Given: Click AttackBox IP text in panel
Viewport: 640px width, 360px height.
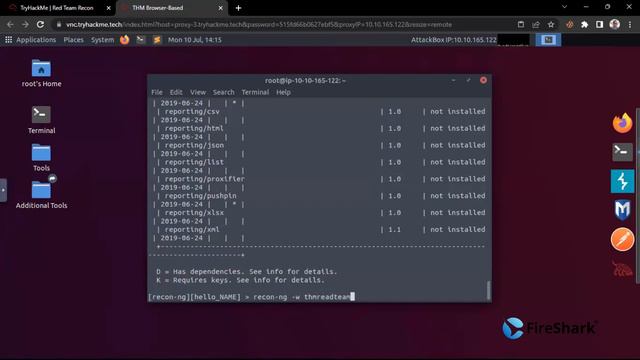Looking at the screenshot, I should point(453,40).
